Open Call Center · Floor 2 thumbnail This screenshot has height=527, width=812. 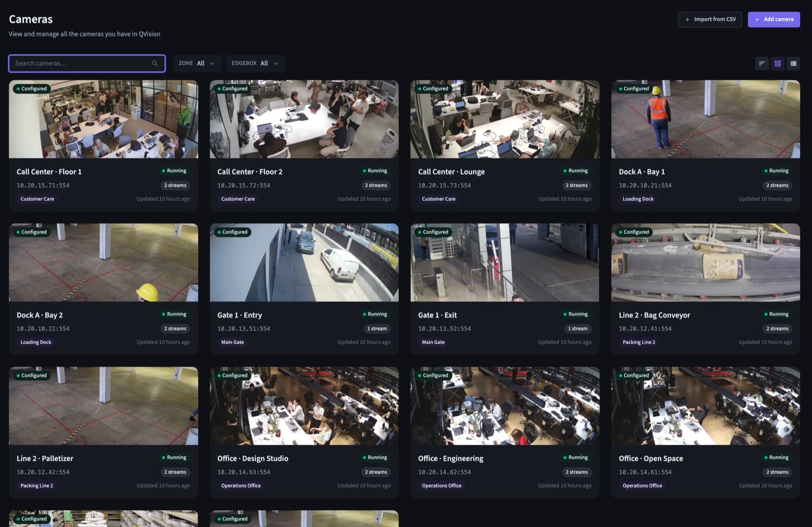point(304,119)
